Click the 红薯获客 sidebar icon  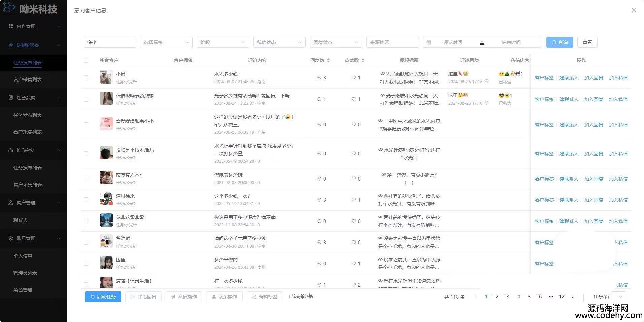tap(11, 98)
